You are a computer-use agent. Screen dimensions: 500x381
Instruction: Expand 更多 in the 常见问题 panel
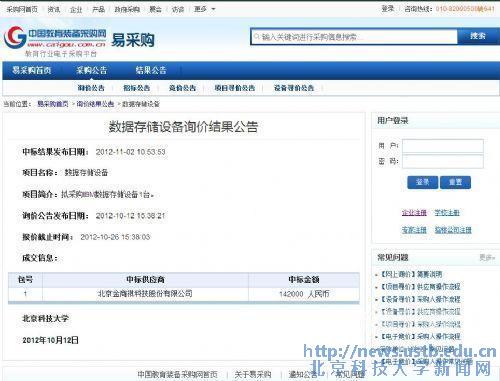point(487,257)
